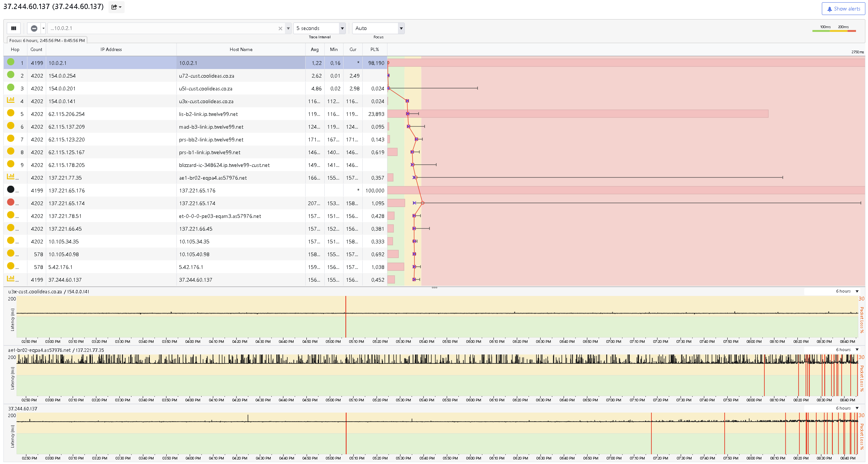Toggle black status circle for 137.221.65.176
868x464 pixels.
point(11,189)
